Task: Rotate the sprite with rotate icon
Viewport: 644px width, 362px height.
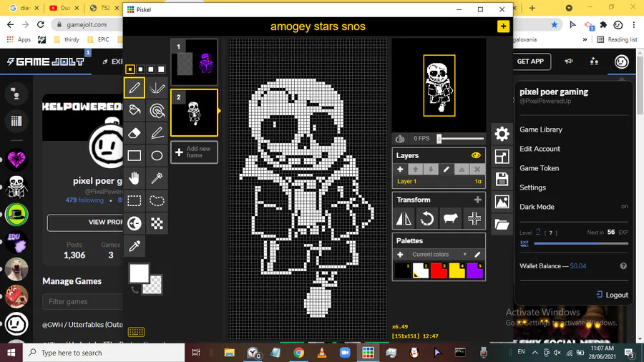Action: 426,218
